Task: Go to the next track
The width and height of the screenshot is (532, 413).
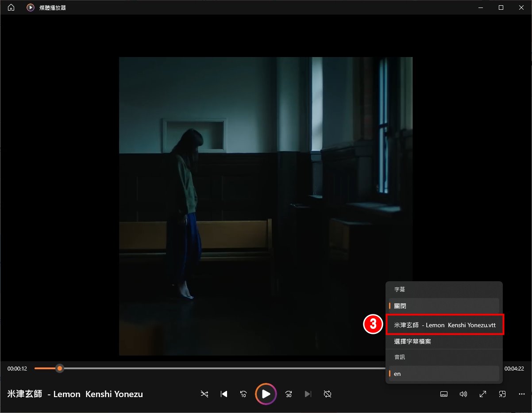Action: click(308, 394)
